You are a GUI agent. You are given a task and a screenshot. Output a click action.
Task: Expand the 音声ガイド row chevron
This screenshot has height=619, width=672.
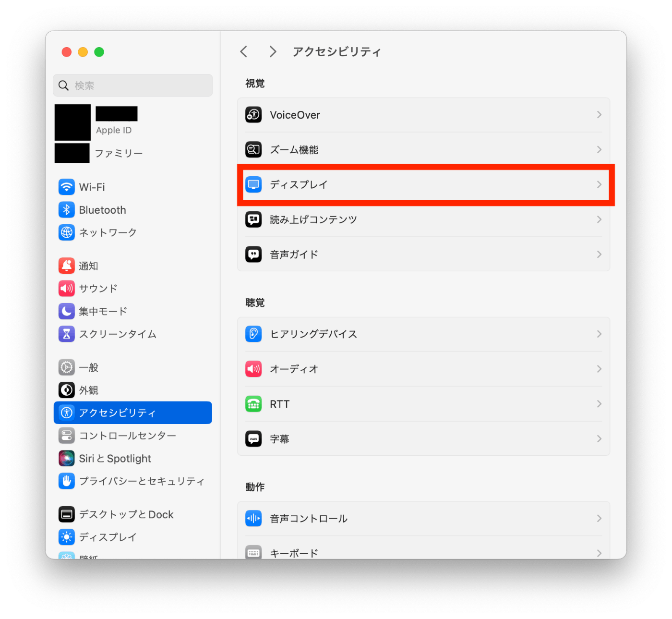(x=599, y=255)
